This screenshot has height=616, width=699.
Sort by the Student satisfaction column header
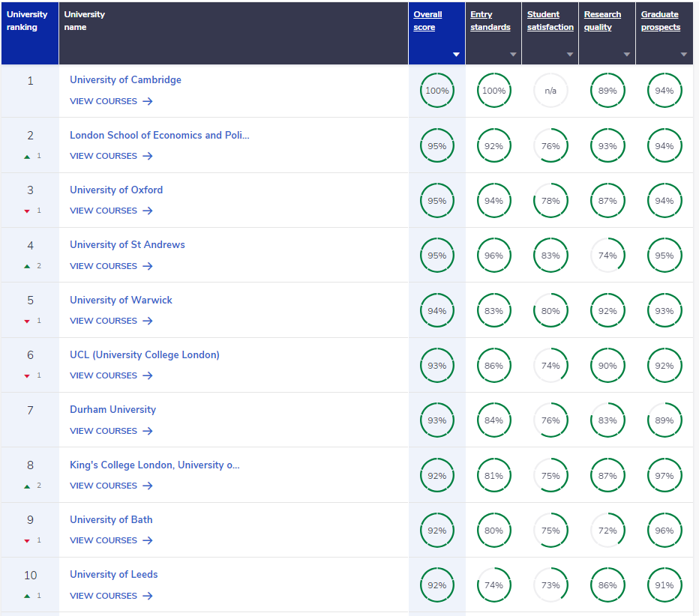coord(550,21)
